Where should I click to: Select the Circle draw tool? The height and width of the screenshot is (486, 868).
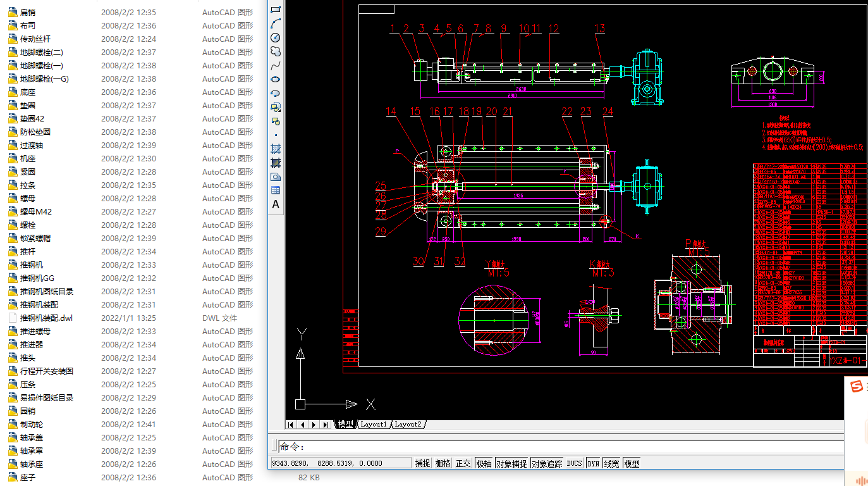click(x=276, y=37)
